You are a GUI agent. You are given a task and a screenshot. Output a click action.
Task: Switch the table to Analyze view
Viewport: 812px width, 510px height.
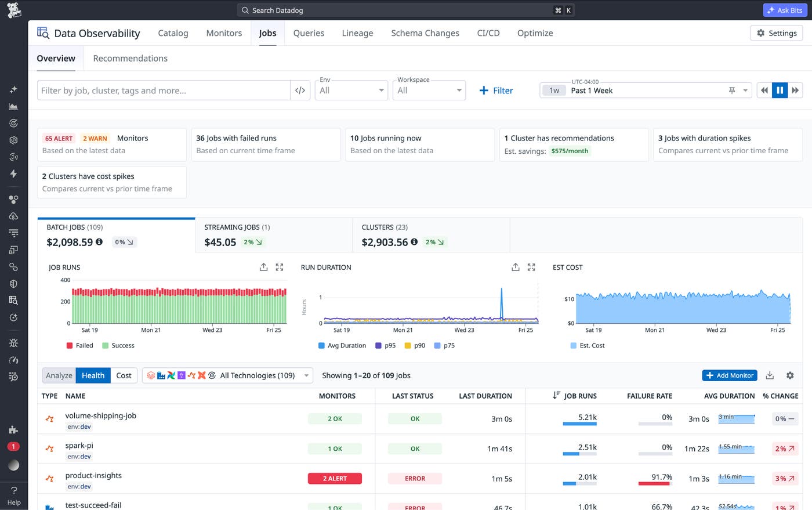[x=59, y=375]
